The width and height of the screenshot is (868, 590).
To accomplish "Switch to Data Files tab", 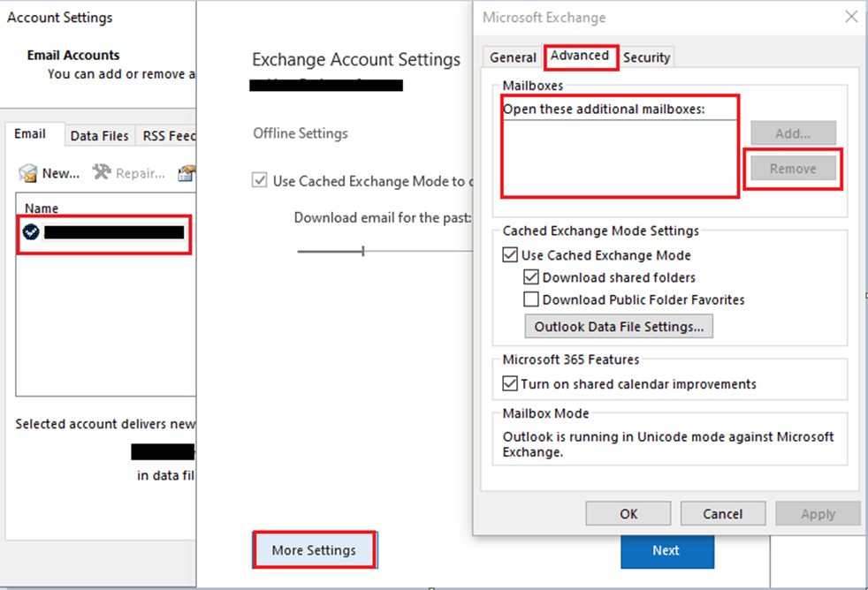I will pos(100,136).
